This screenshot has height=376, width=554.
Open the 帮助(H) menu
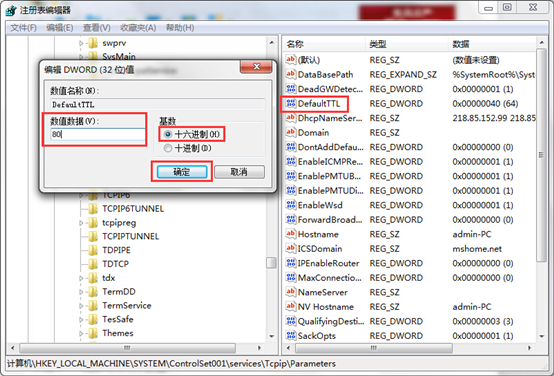pos(180,28)
